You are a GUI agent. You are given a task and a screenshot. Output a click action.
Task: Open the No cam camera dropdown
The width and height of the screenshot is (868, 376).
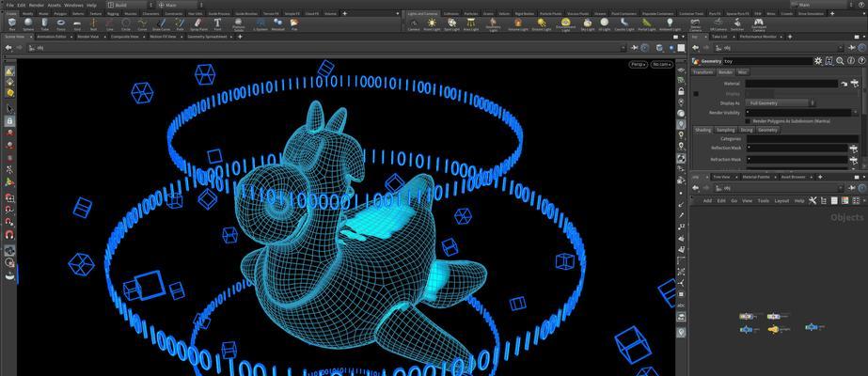[x=661, y=65]
